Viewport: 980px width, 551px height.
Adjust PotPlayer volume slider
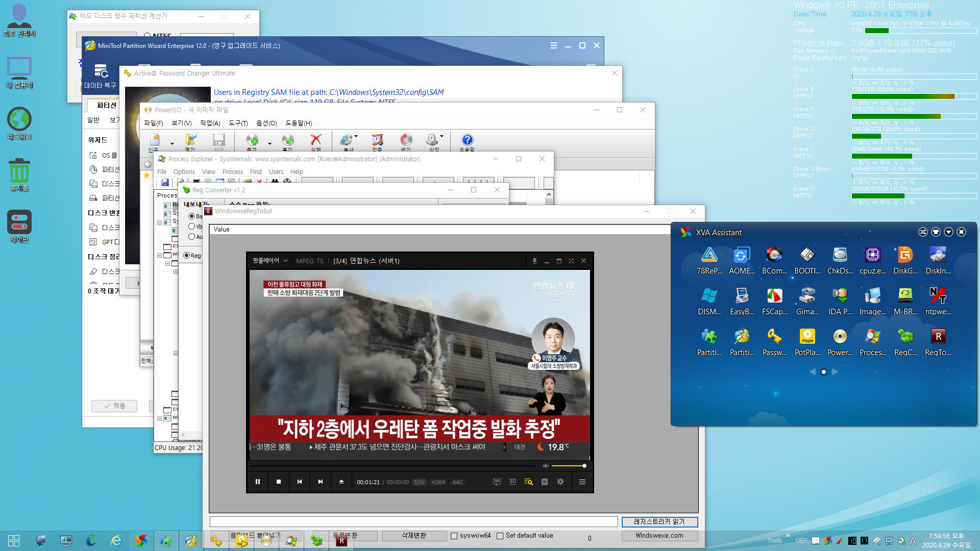click(569, 466)
